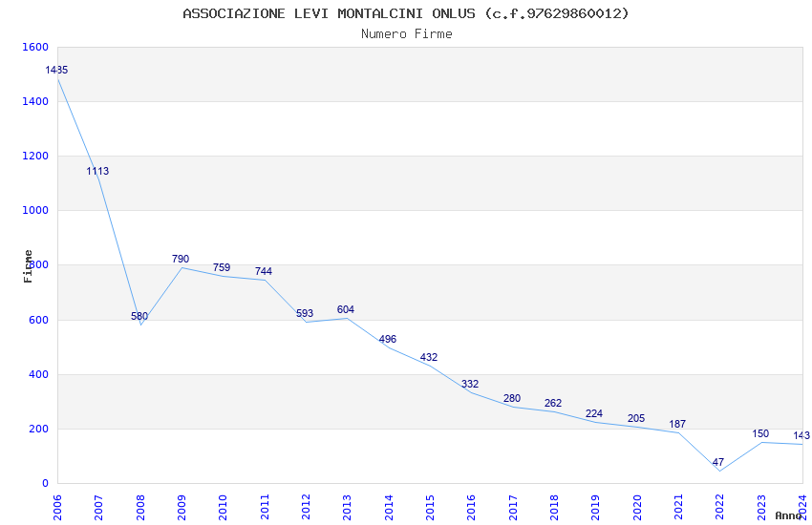Click the 2022 year label
Image resolution: width=812 pixels, height=525 pixels.
(x=720, y=507)
